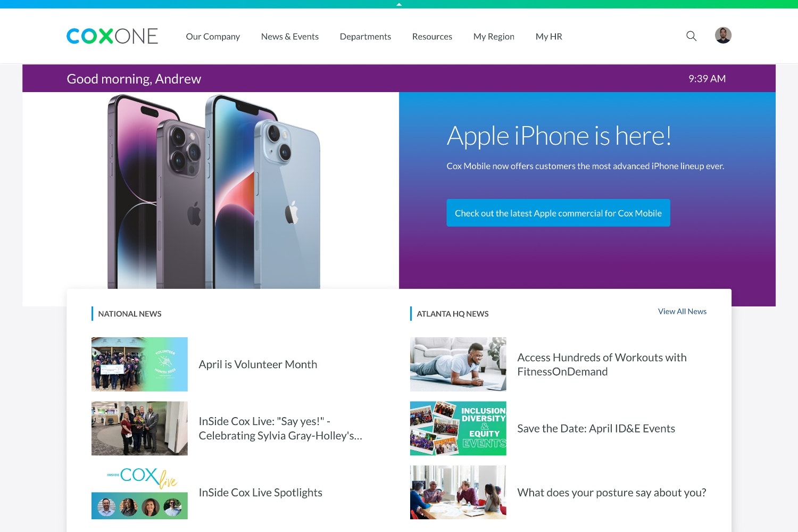Open the News & Events menu

click(290, 37)
